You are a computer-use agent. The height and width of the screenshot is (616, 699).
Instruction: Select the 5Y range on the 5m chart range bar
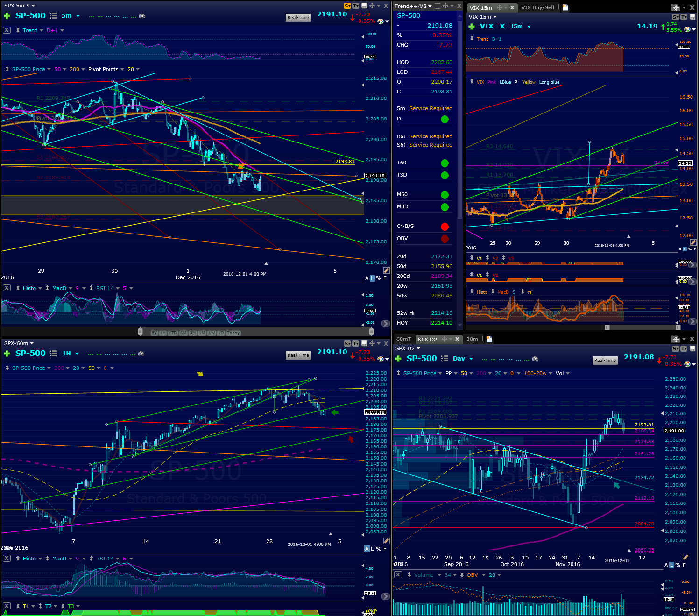pyautogui.click(x=154, y=333)
